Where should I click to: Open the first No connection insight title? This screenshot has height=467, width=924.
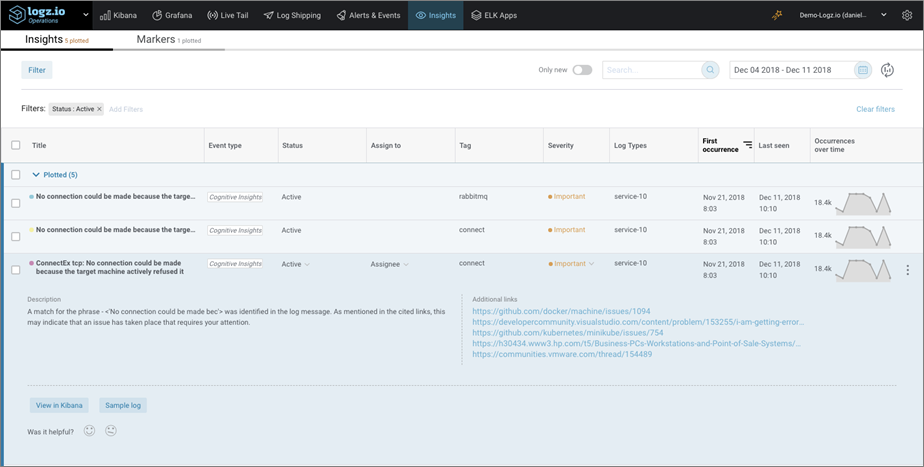pos(115,196)
